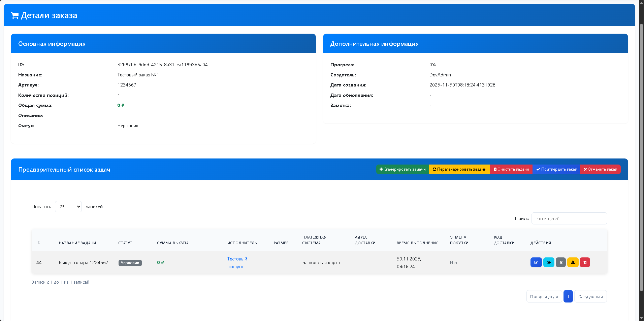This screenshot has width=644, height=321.
Task: Sort by the Сумма выкупа column header
Action: coord(173,243)
